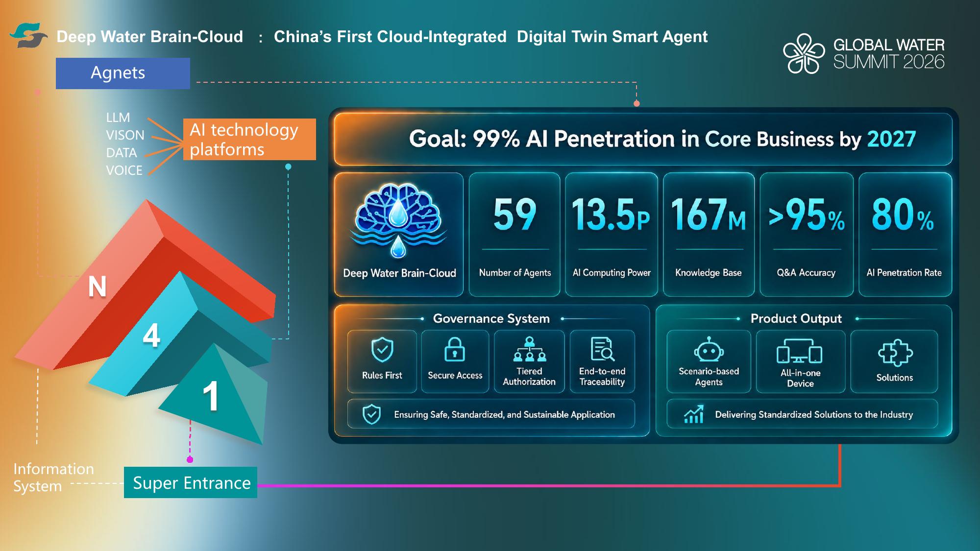Click the shield icon beside Ensuring Safe text

(x=371, y=414)
